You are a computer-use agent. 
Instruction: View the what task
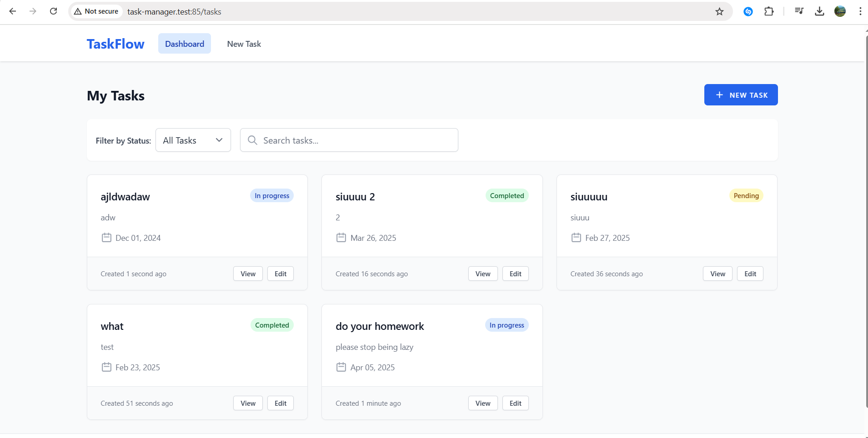[x=248, y=403]
